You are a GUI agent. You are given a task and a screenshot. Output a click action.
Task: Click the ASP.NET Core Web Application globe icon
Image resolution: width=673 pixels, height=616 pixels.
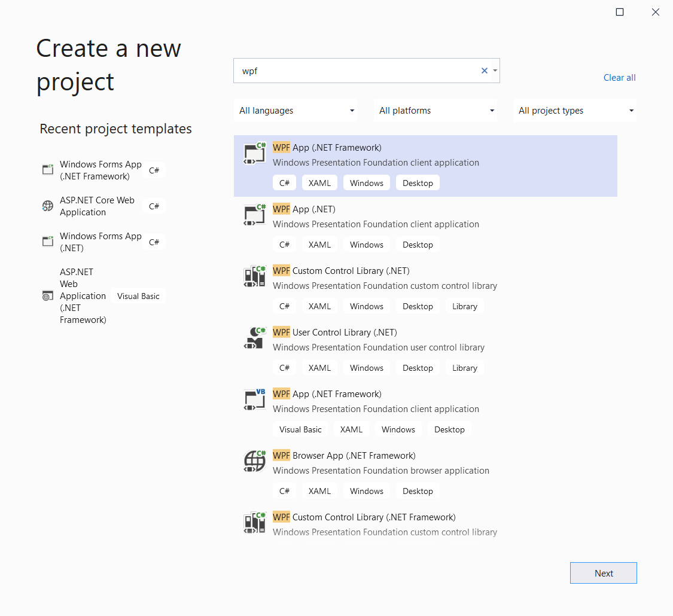[47, 206]
